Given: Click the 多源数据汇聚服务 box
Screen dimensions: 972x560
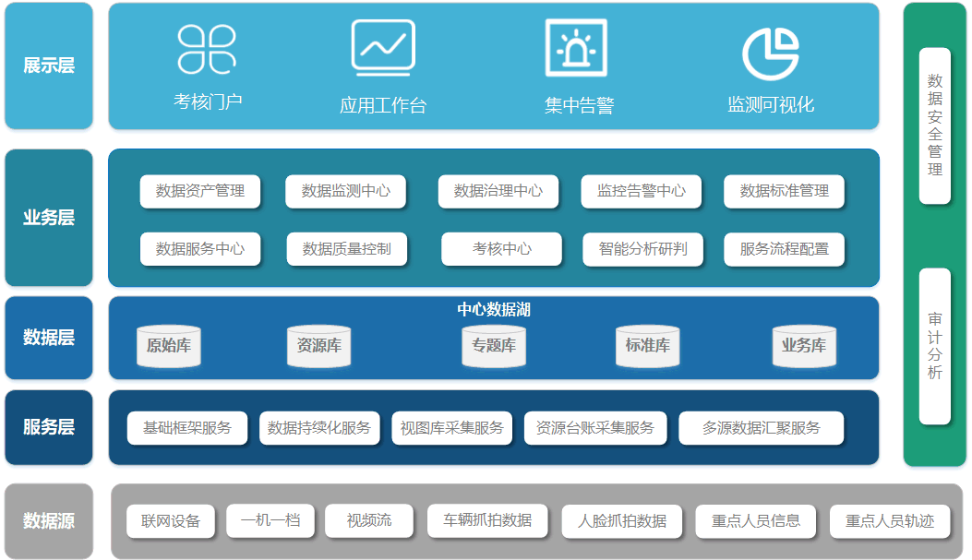Looking at the screenshot, I should pos(761,428).
